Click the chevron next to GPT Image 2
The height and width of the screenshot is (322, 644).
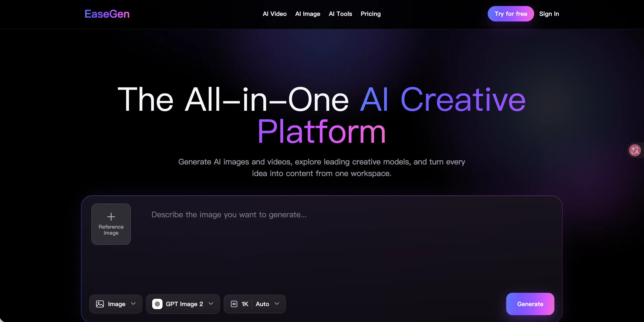click(211, 304)
